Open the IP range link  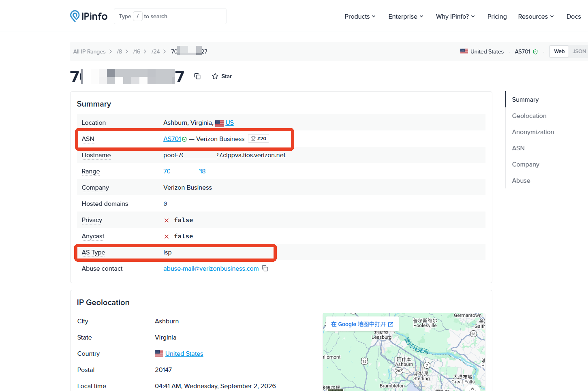pyautogui.click(x=184, y=171)
